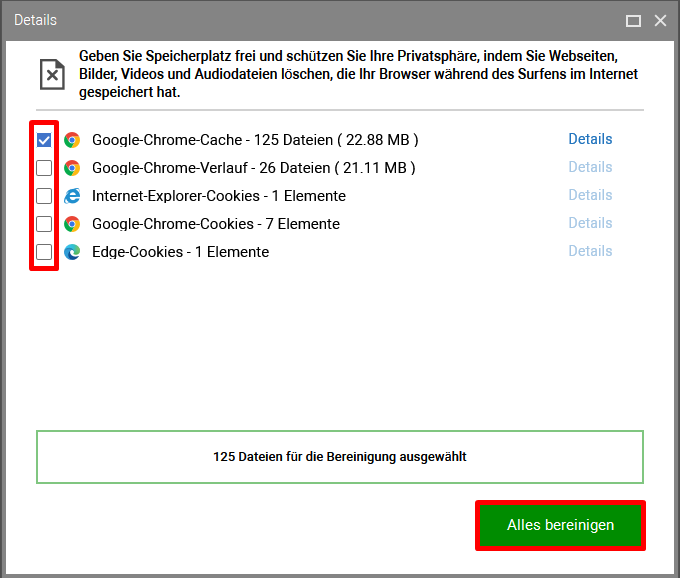Open Details for Google-Chrome-Verlauf

pyautogui.click(x=590, y=167)
